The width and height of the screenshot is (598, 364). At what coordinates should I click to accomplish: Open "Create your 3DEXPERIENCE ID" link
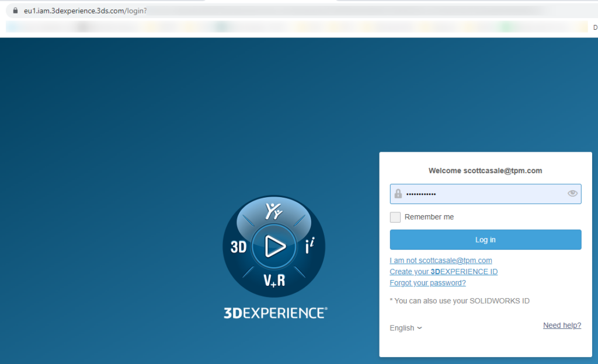point(443,271)
